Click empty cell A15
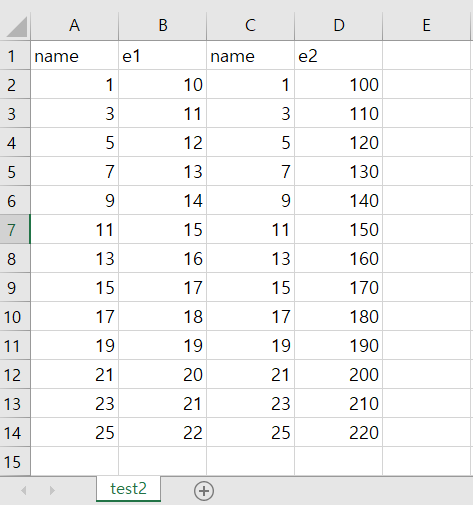Viewport: 473px width, 505px height. pos(74,461)
